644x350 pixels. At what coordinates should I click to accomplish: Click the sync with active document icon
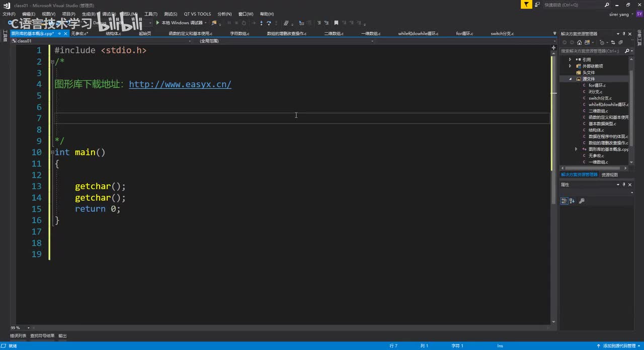[x=613, y=42]
